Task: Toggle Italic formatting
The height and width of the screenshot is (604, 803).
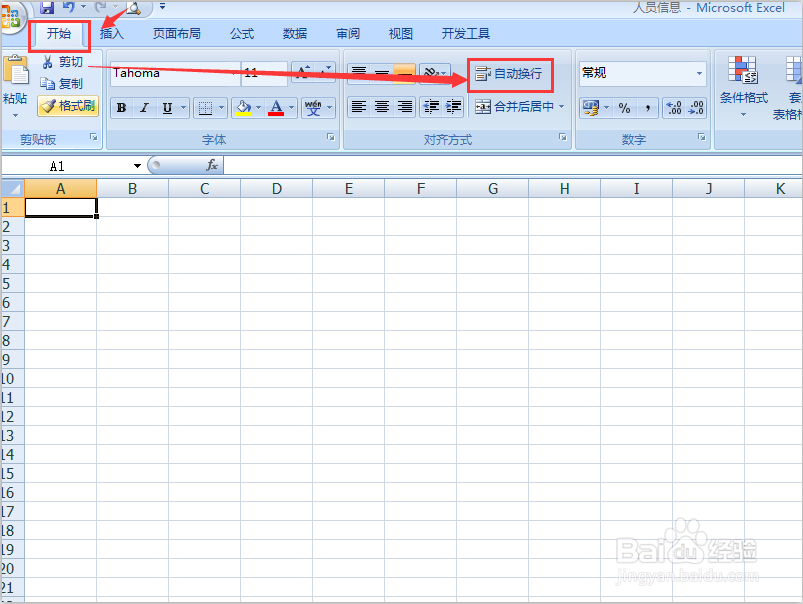Action: click(144, 108)
